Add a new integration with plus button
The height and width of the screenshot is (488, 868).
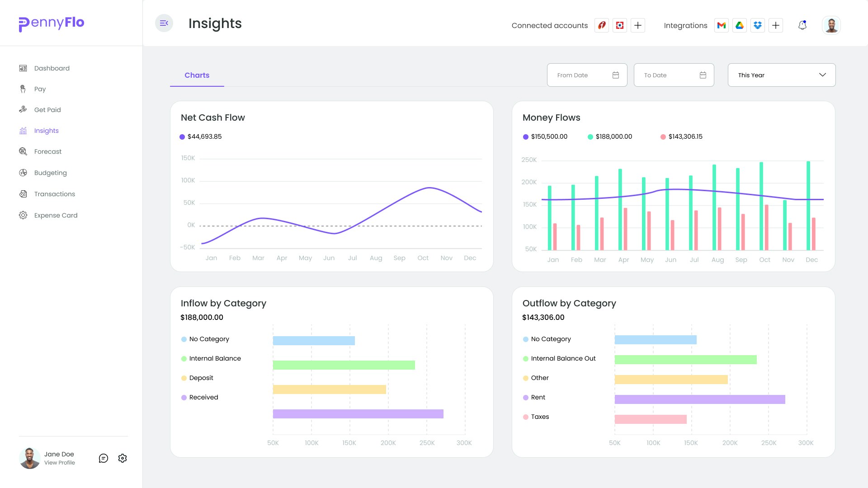click(776, 25)
